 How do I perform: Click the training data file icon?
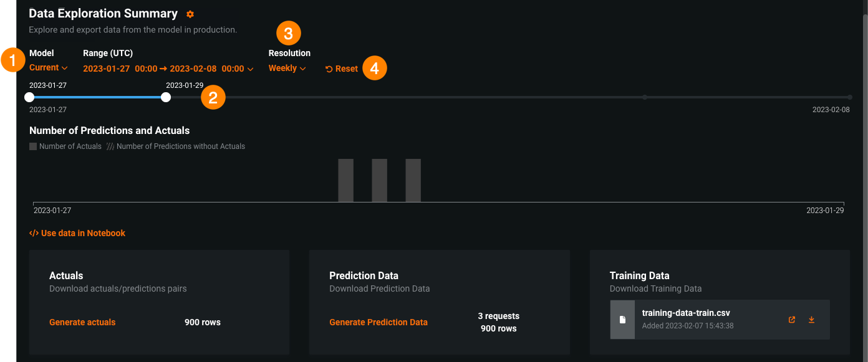622,320
